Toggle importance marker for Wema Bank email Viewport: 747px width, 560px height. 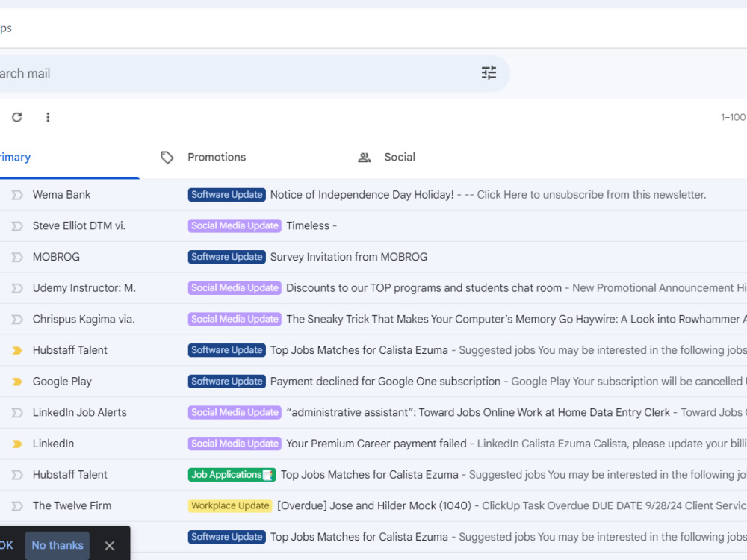pos(17,195)
